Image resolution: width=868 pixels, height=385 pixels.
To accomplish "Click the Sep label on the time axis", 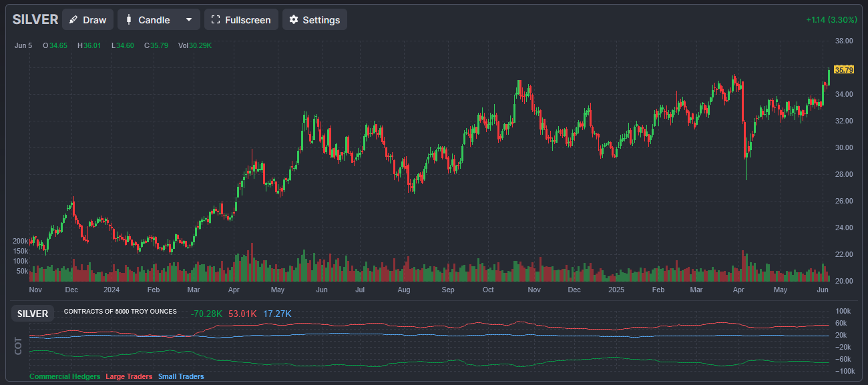I will (x=448, y=290).
